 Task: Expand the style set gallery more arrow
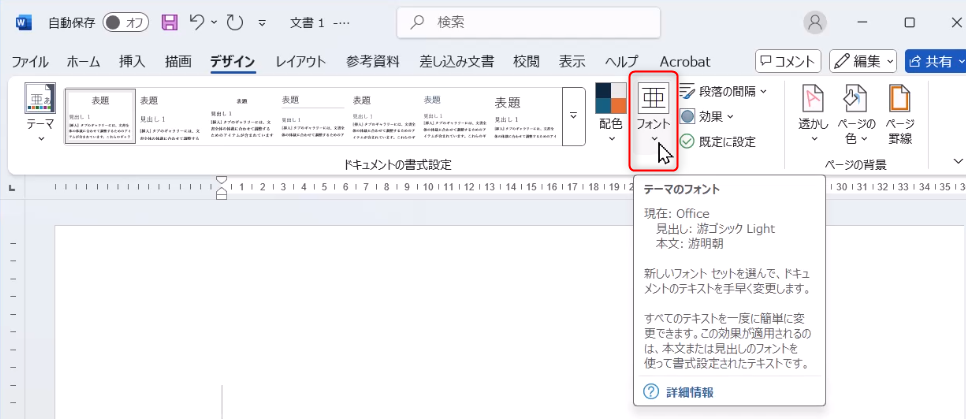pyautogui.click(x=573, y=115)
